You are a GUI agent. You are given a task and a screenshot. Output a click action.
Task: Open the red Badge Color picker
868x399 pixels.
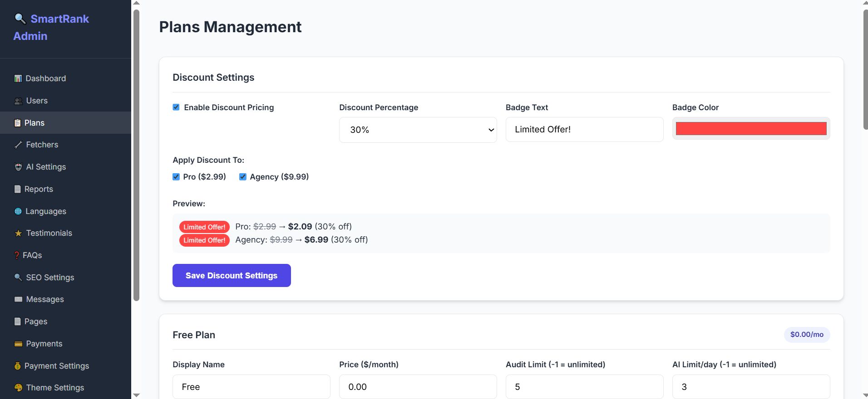point(751,129)
